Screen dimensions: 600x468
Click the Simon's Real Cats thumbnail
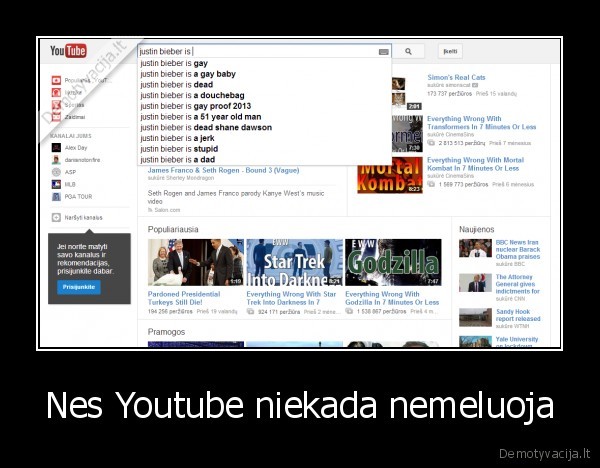406,94
